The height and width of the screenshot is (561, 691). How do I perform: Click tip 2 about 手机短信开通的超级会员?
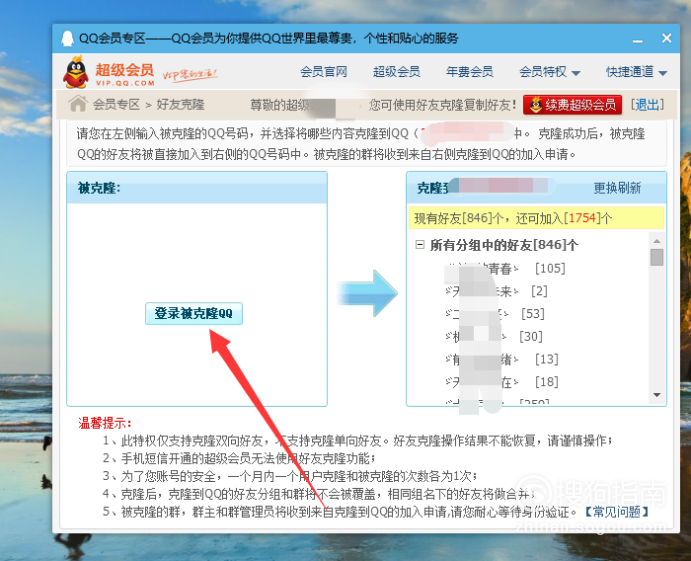239,458
